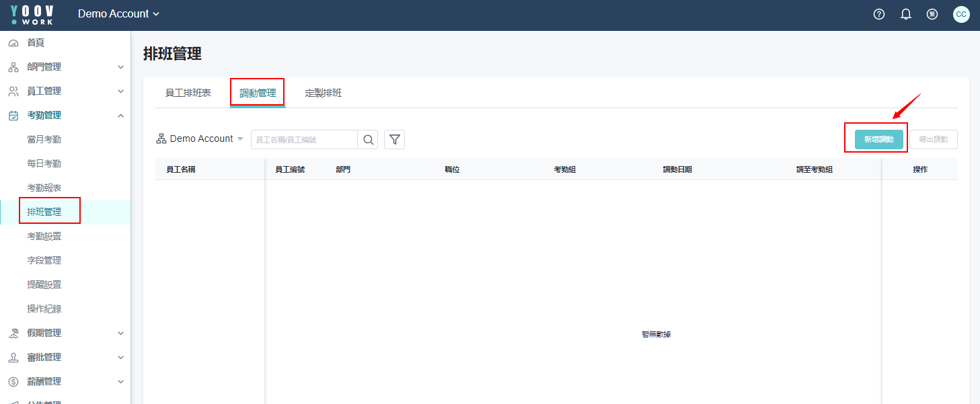The width and height of the screenshot is (980, 404).
Task: Open the filter funnel icon
Action: (x=395, y=139)
